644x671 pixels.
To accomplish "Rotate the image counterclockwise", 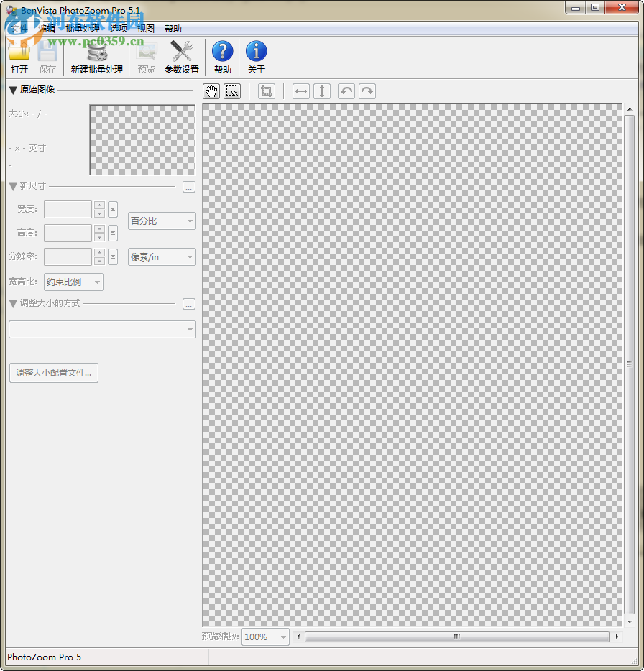I will click(x=346, y=91).
